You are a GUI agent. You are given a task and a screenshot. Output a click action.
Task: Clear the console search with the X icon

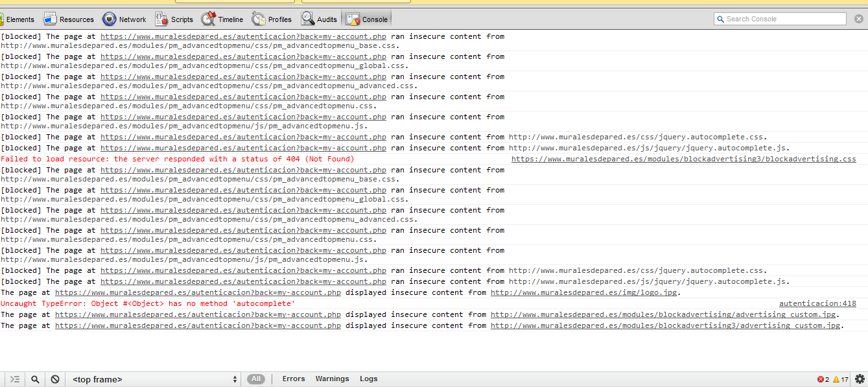(x=858, y=19)
